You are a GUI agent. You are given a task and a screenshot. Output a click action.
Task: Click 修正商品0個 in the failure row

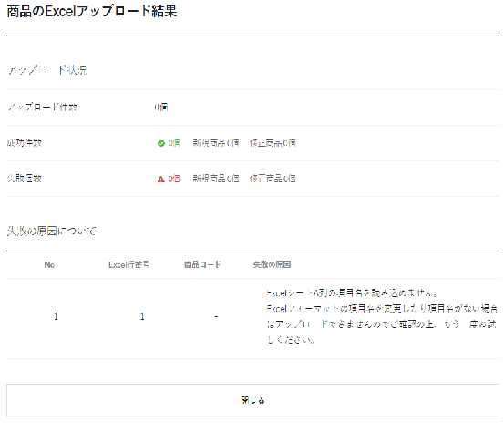(x=273, y=179)
